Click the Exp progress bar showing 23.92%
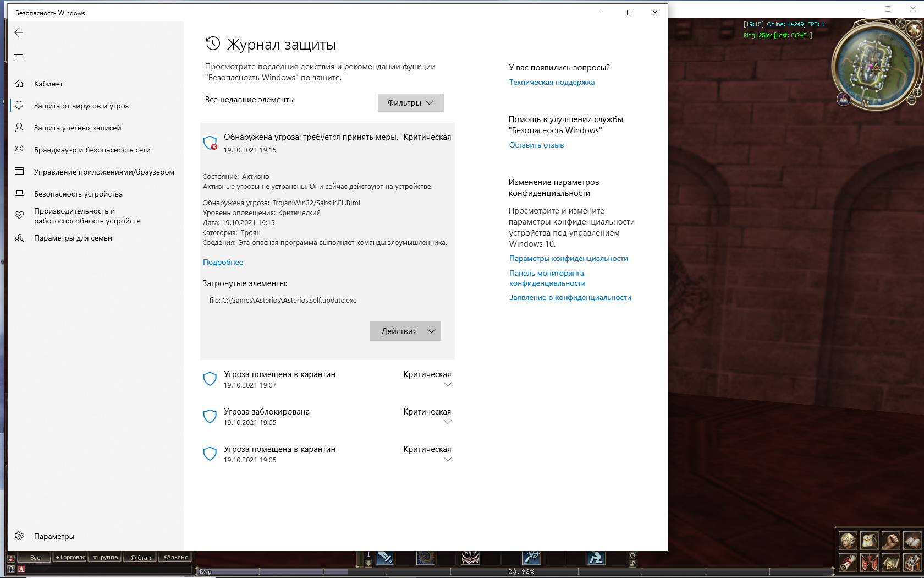This screenshot has width=924, height=578. click(514, 571)
